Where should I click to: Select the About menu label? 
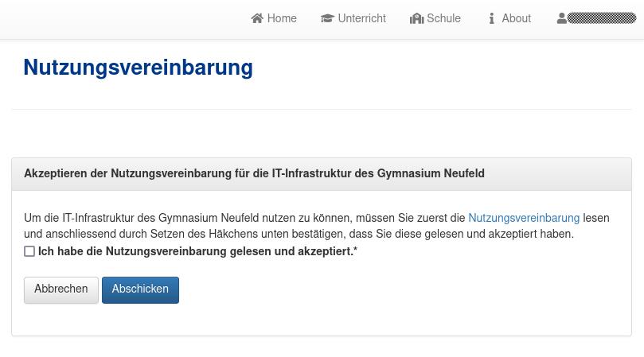[x=516, y=18]
